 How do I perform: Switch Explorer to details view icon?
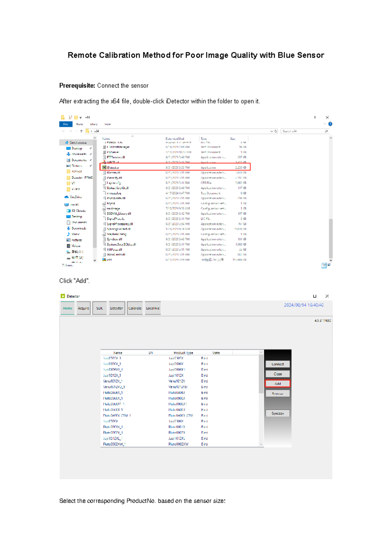click(324, 265)
